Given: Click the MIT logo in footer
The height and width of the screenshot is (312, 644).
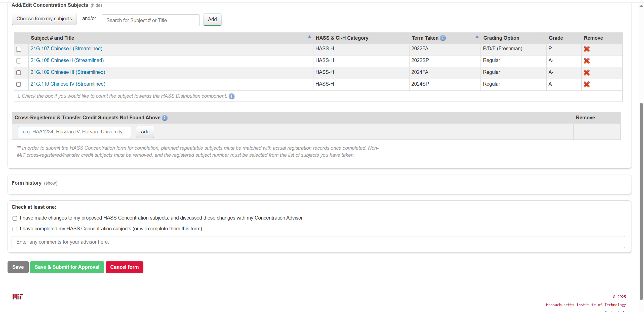Looking at the screenshot, I should [x=18, y=297].
